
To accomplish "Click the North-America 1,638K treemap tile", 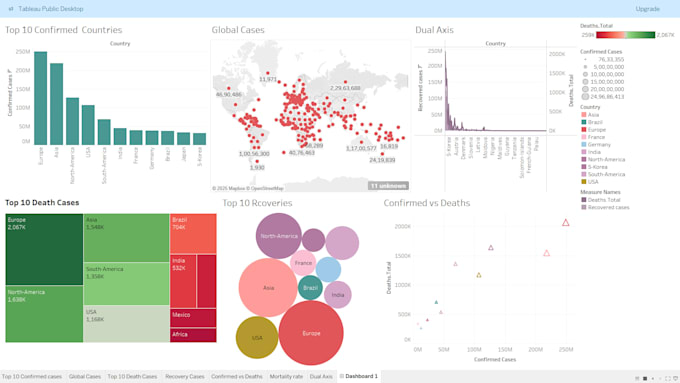I will click(44, 314).
